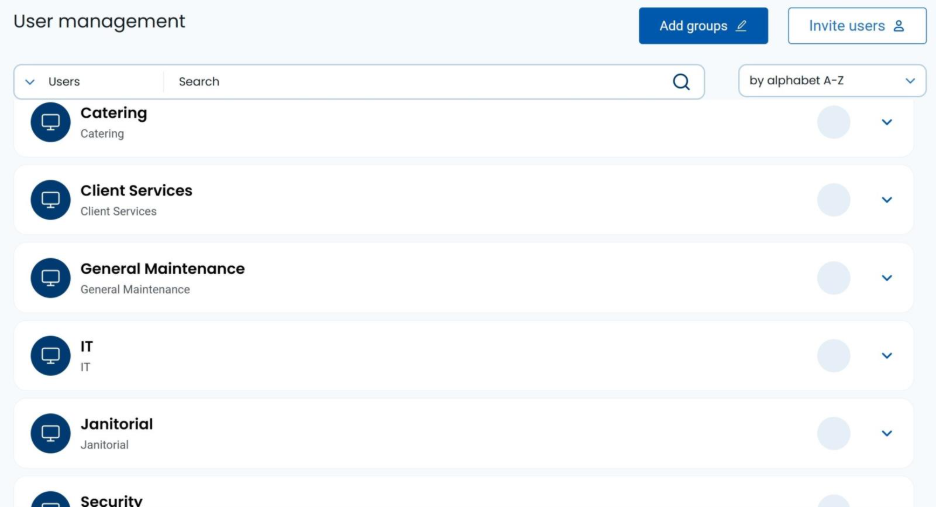Click the Janitorial row avatar circle
The width and height of the screenshot is (936, 507).
pos(834,433)
